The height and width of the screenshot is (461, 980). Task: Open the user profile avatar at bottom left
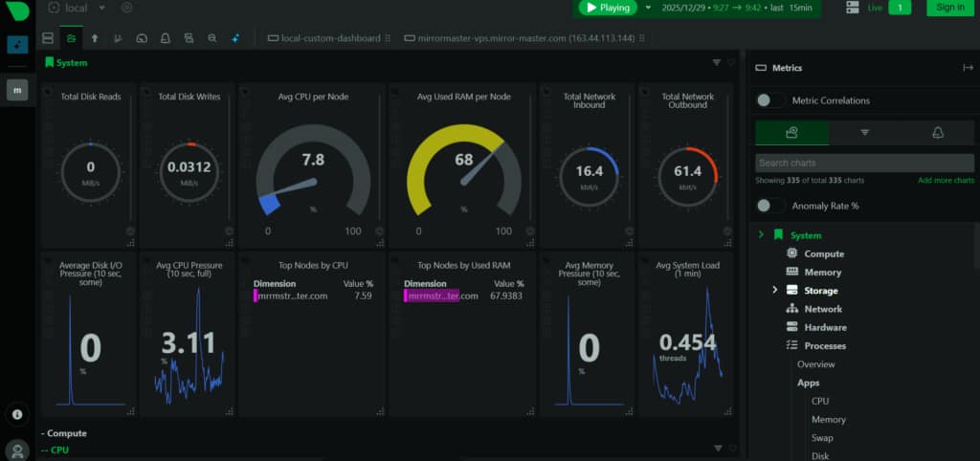[17, 449]
